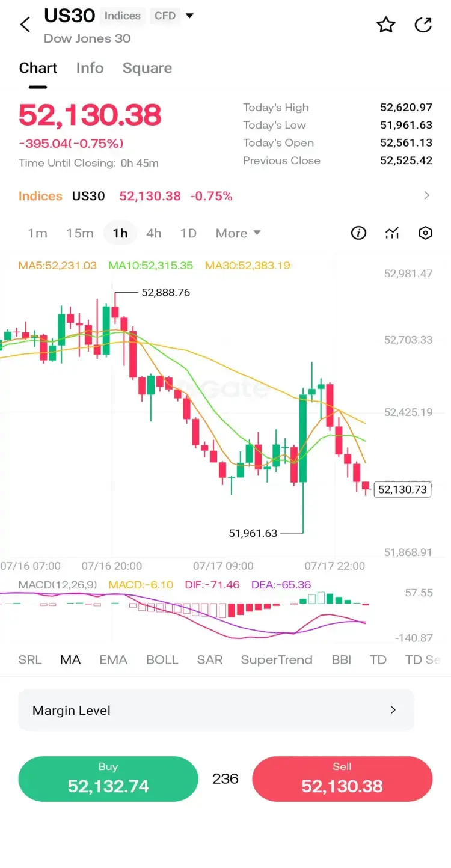451x868 pixels.
Task: Open the chart info circle icon
Action: 358,233
